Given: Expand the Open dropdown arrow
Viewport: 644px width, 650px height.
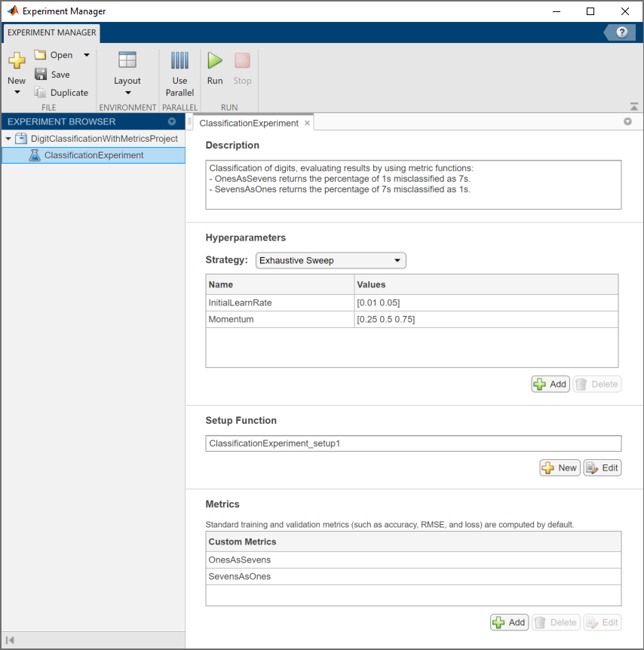Looking at the screenshot, I should (x=87, y=55).
